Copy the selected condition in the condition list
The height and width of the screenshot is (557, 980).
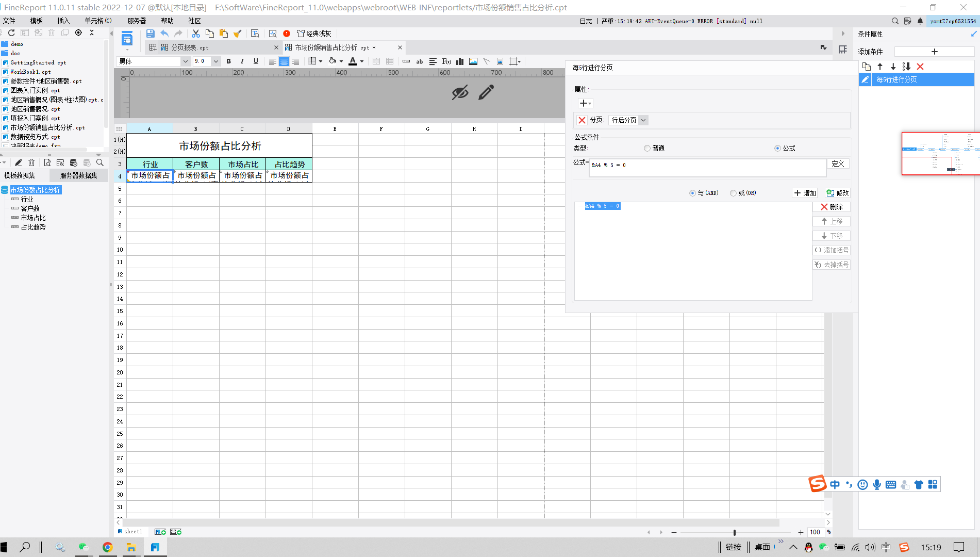[867, 67]
